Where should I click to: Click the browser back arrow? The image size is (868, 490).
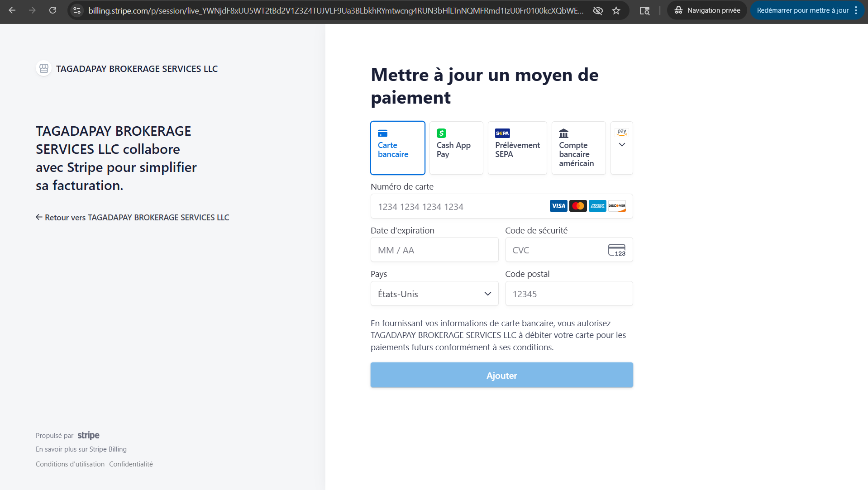pos(12,10)
